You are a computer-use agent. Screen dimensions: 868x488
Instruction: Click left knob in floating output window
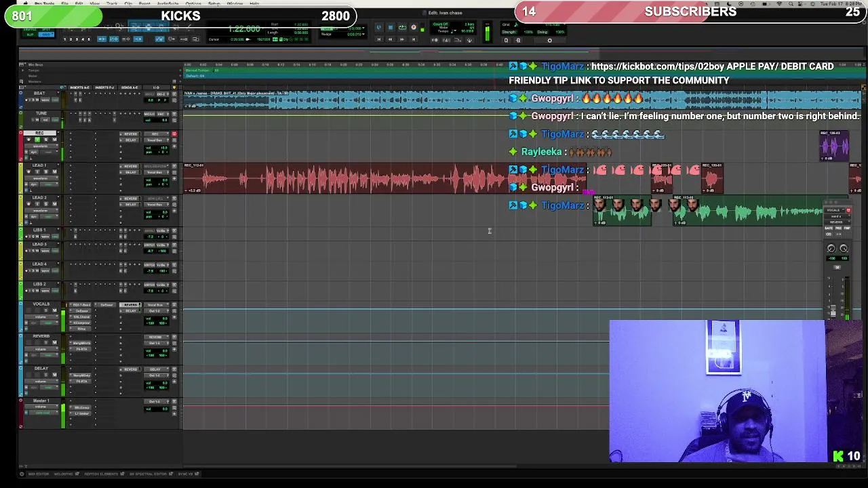(x=831, y=248)
